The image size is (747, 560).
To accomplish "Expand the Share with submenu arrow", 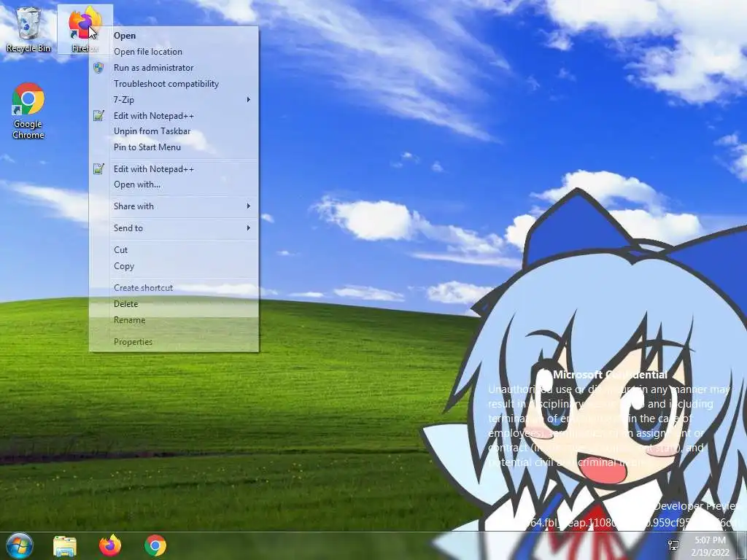I will point(248,206).
